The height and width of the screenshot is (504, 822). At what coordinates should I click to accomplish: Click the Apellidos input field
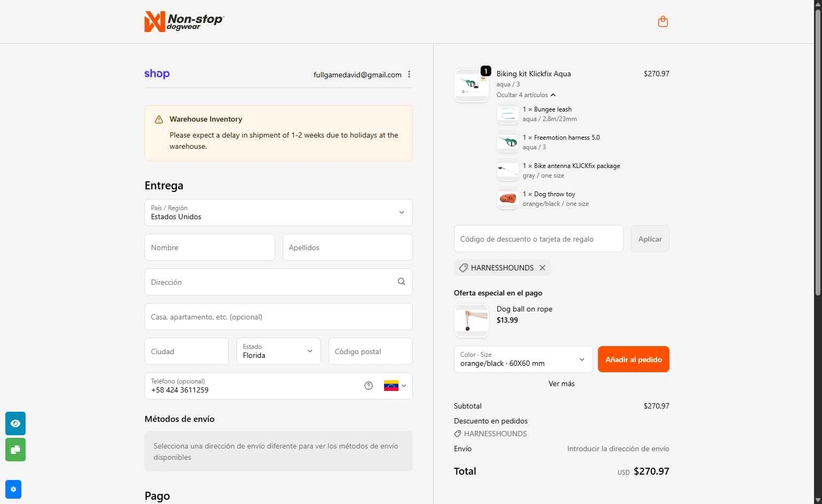348,247
